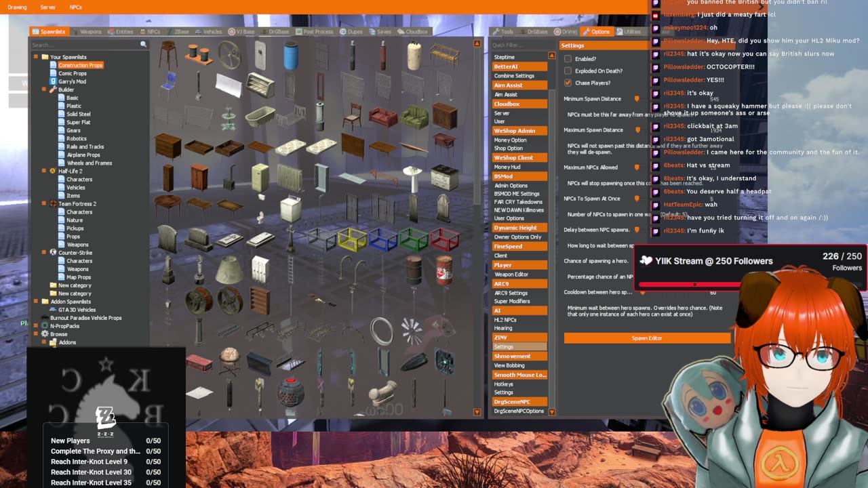
Task: Spawn the globe prop
Action: point(229,361)
